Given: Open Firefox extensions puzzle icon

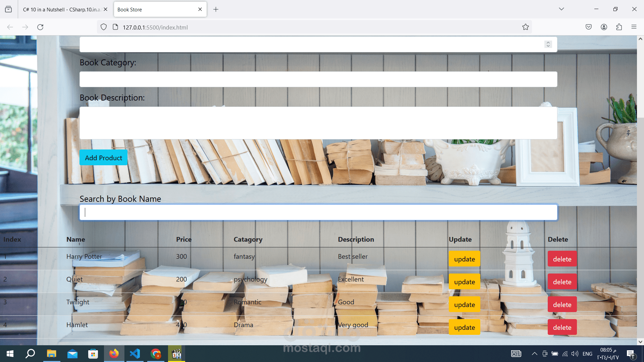Looking at the screenshot, I should coord(619,27).
